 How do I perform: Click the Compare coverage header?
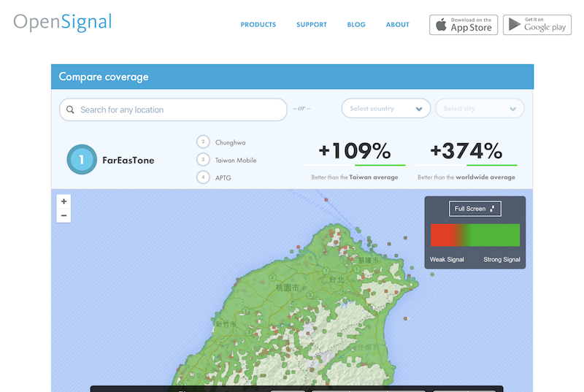click(x=104, y=77)
